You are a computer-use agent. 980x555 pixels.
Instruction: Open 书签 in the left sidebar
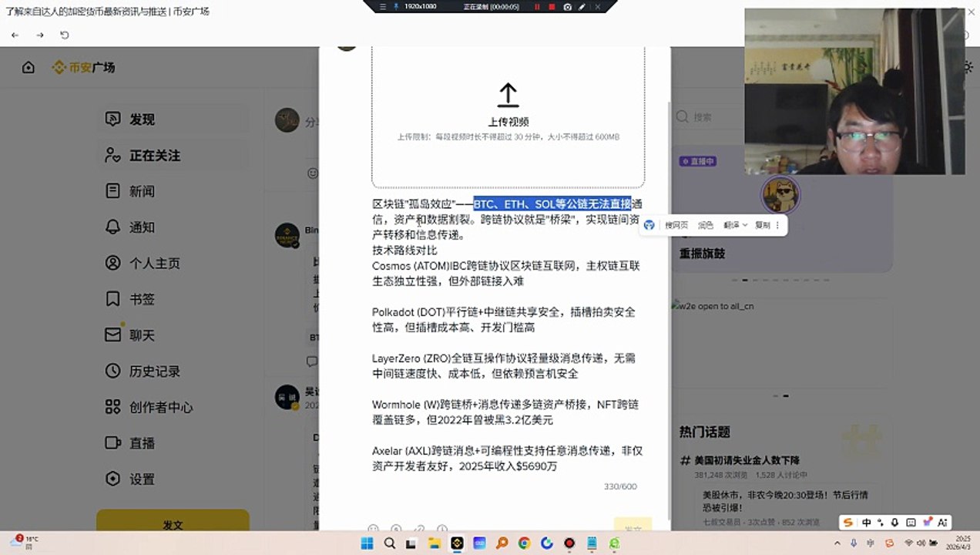(x=173, y=299)
